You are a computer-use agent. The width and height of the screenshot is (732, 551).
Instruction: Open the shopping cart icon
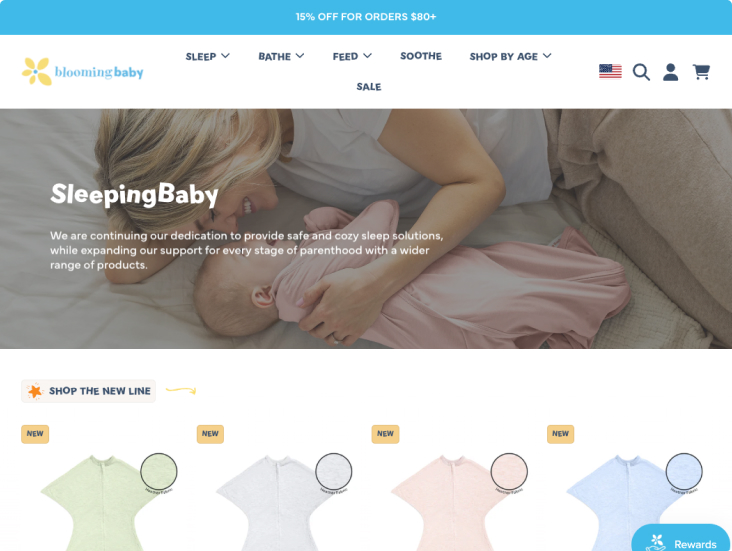coord(701,72)
